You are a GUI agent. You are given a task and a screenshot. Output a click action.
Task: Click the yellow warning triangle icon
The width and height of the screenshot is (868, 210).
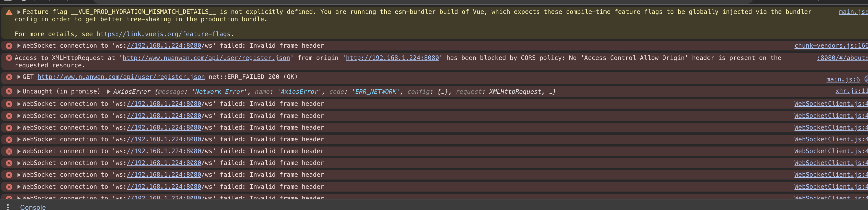(x=9, y=12)
